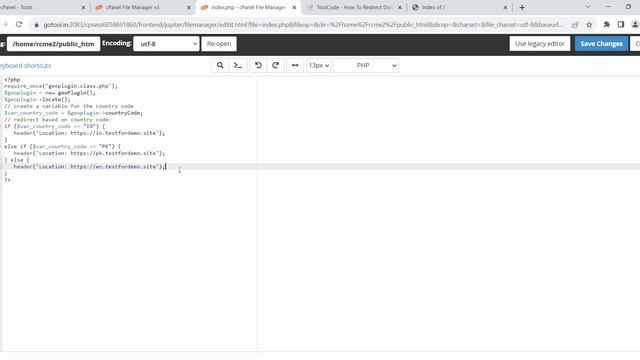This screenshot has height=360, width=640.
Task: Open the Encoding utf-8 dropdown
Action: click(x=167, y=44)
